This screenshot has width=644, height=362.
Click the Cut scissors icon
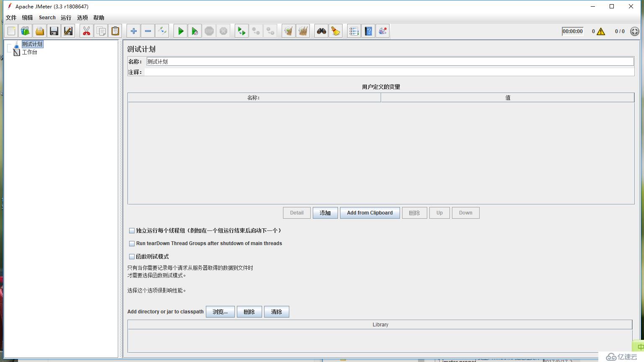[86, 31]
